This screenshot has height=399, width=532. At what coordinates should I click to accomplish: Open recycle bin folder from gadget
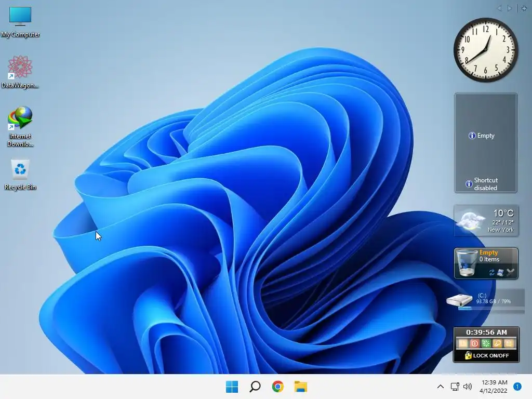[x=500, y=272]
